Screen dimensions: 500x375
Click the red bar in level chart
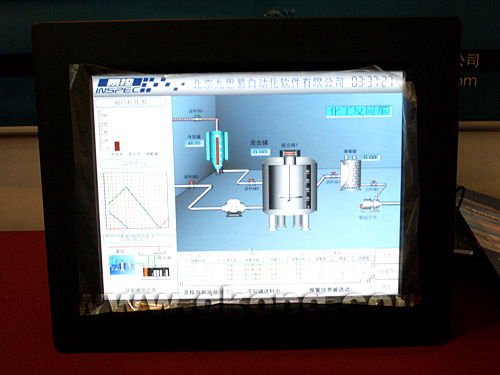click(117, 146)
